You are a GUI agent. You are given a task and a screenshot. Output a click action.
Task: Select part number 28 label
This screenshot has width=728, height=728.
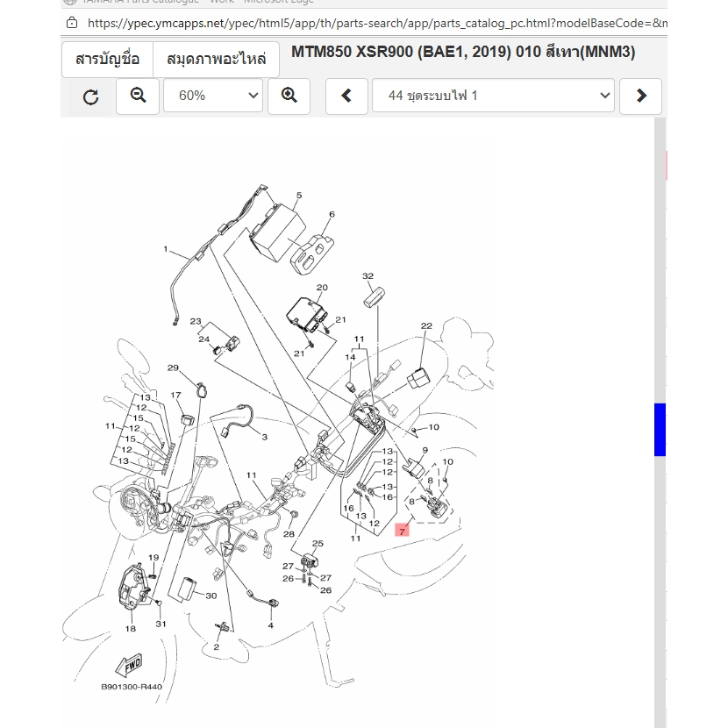click(x=289, y=534)
